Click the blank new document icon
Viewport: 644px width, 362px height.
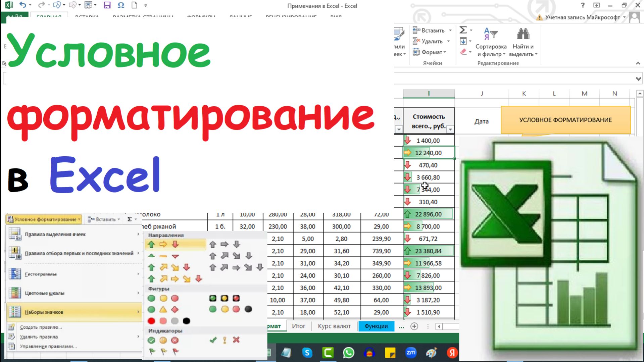tap(134, 5)
